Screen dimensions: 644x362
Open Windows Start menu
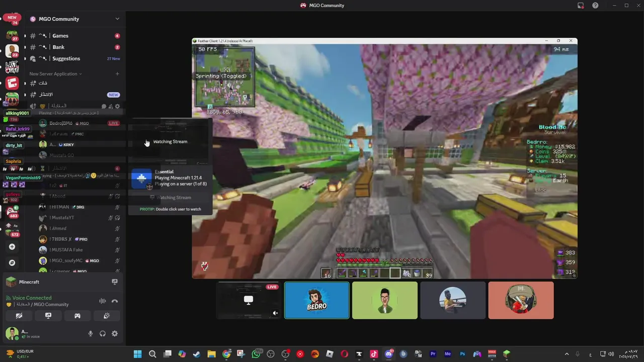pyautogui.click(x=137, y=354)
